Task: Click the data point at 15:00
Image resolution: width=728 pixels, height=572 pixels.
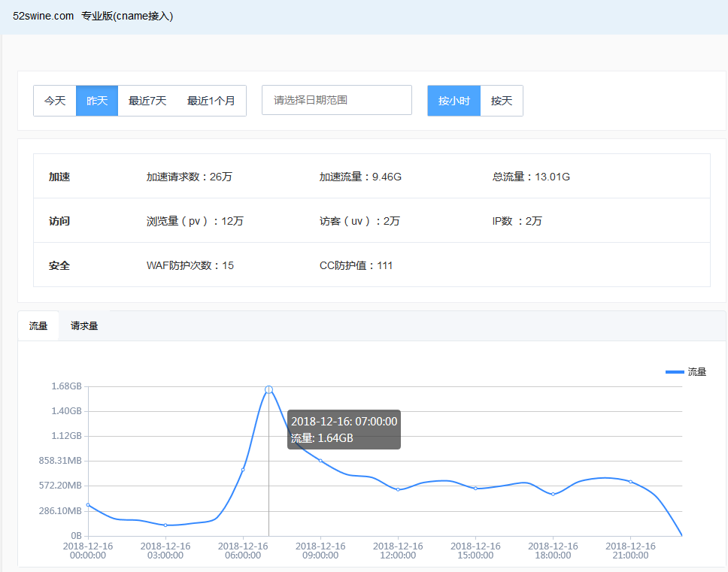Action: click(475, 489)
